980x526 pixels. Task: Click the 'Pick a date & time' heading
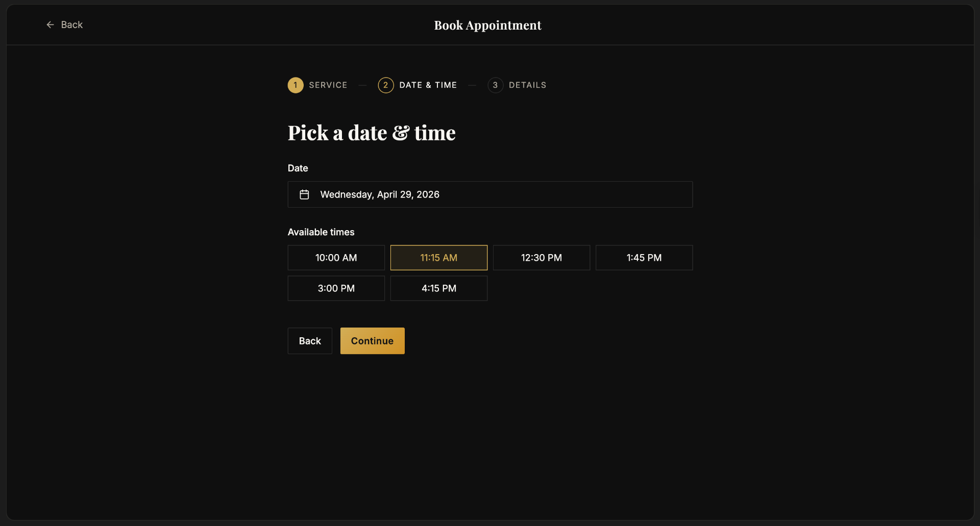[372, 133]
